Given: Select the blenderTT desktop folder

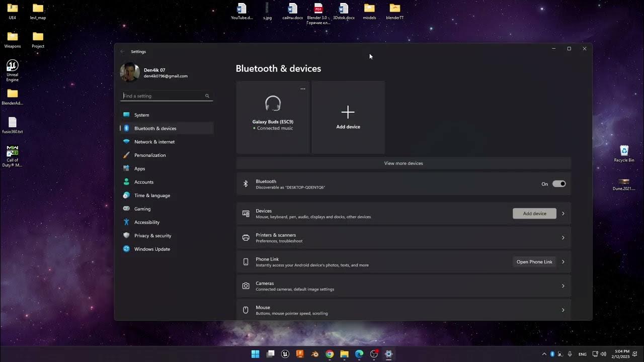Looking at the screenshot, I should tap(394, 12).
